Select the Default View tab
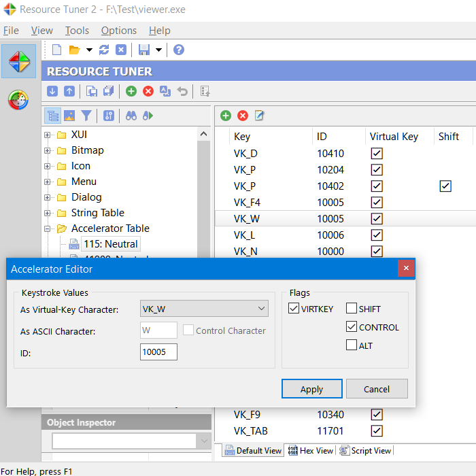The width and height of the screenshot is (476, 476). [x=253, y=451]
